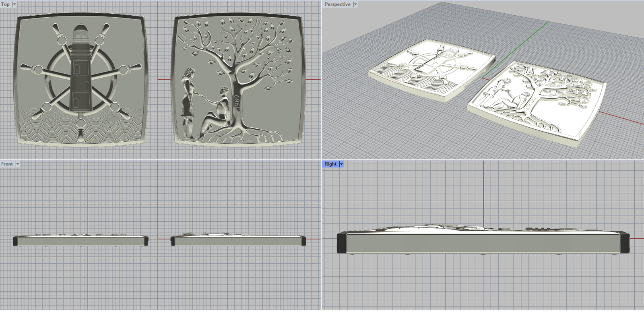This screenshot has width=644, height=314.
Task: Activate the Perspective viewport title label
Action: click(337, 4)
